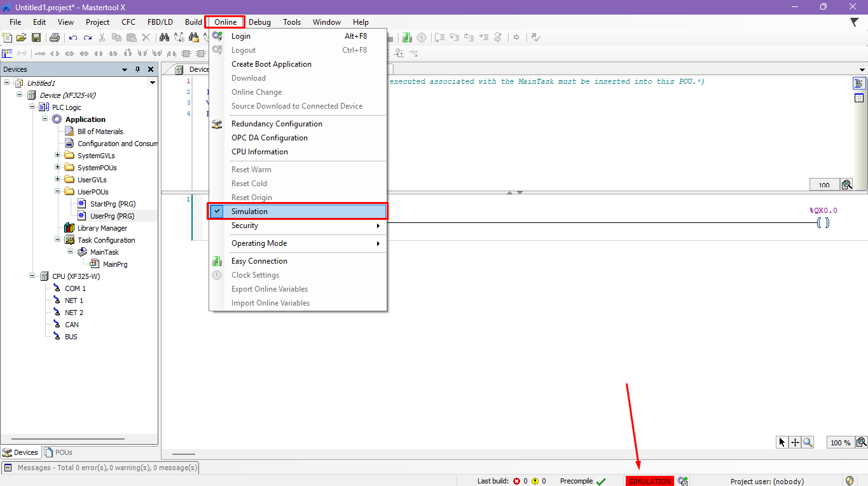Screen dimensions: 868x486
Task: Click the Save project icon in toolbar
Action: (36, 38)
